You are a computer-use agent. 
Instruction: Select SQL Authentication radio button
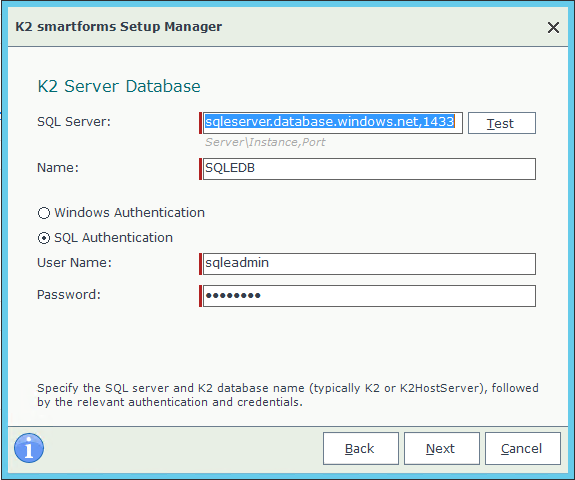pyautogui.click(x=44, y=238)
